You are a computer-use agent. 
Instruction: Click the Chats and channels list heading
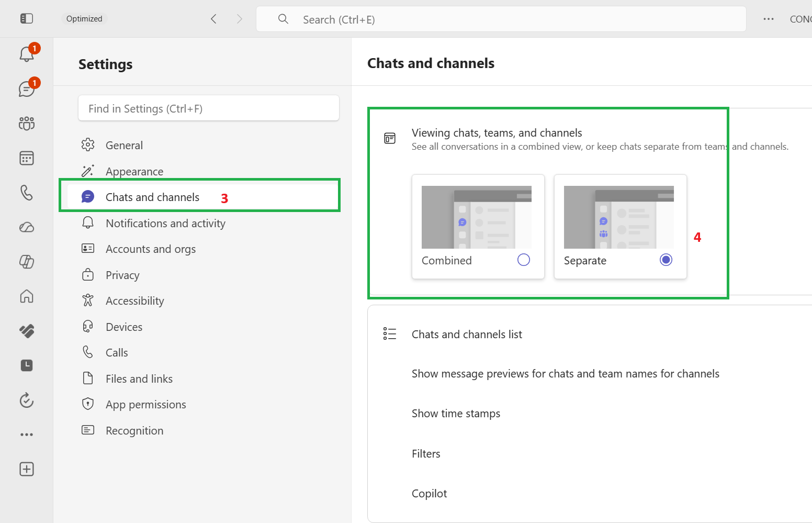[x=467, y=335]
